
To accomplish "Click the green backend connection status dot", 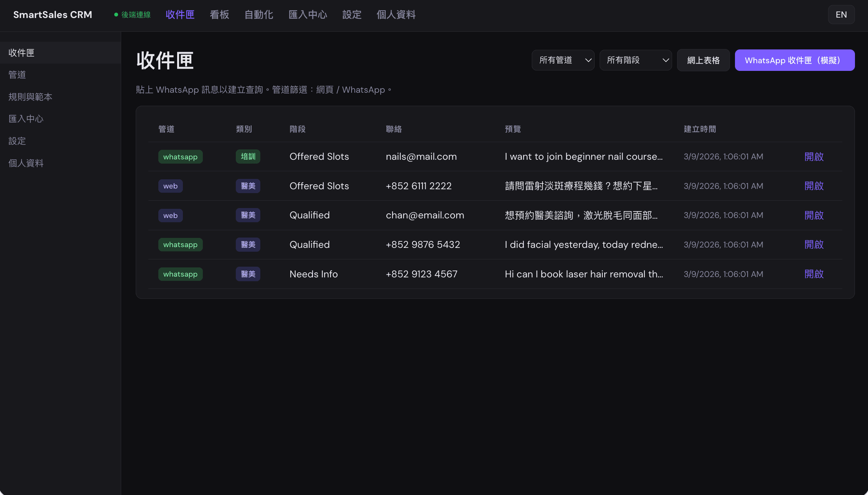I will click(116, 15).
